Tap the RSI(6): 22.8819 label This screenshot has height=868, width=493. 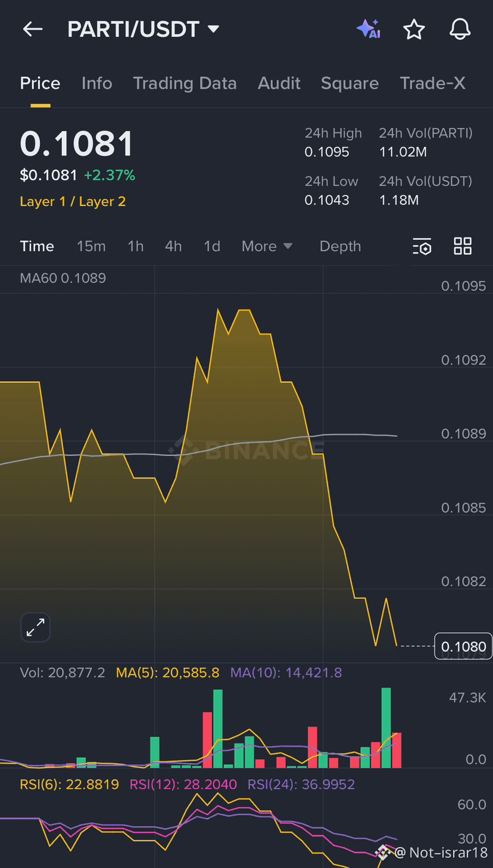pyautogui.click(x=69, y=785)
